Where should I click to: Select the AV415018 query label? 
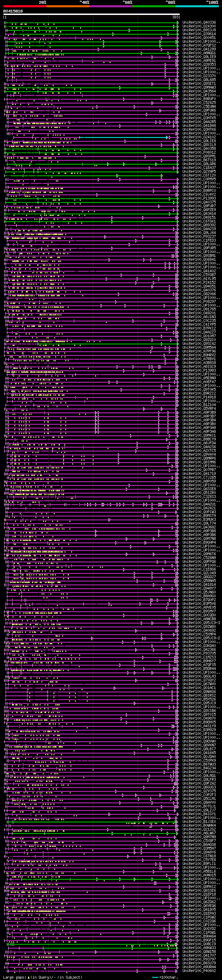(13, 11)
